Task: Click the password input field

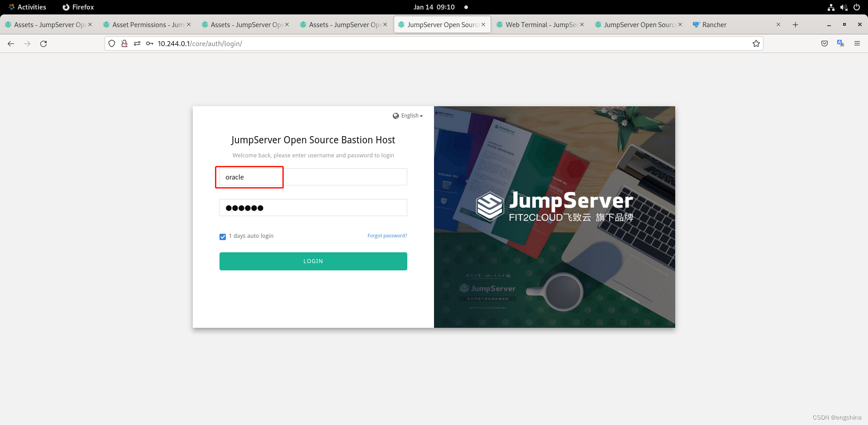Action: pyautogui.click(x=313, y=208)
